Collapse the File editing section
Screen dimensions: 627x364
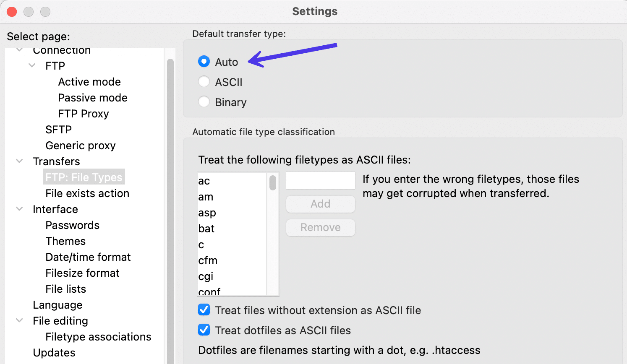click(x=19, y=320)
